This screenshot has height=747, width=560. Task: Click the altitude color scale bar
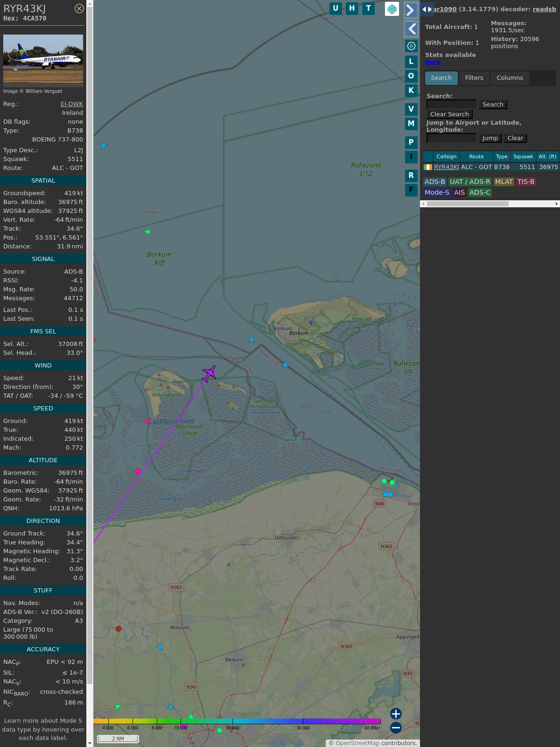[x=237, y=721]
